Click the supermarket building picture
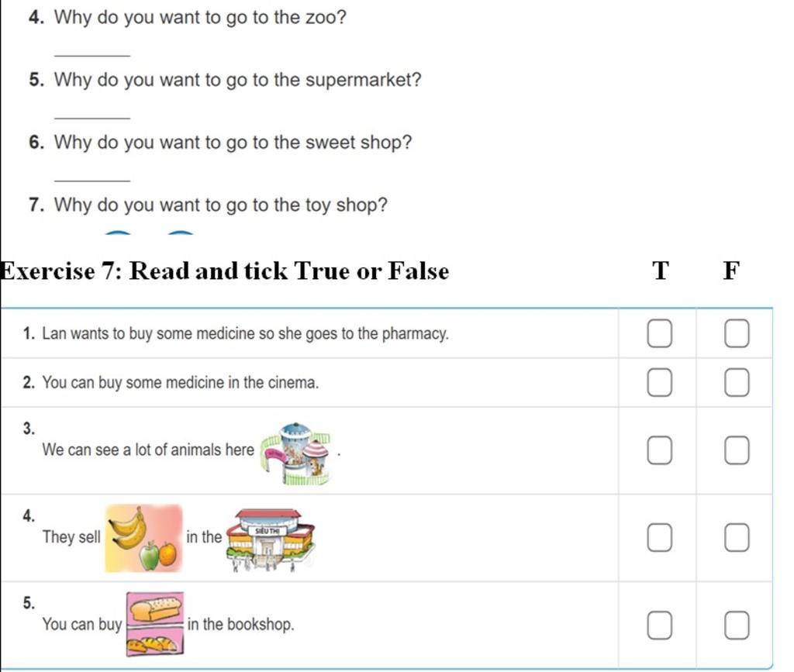 [x=271, y=540]
